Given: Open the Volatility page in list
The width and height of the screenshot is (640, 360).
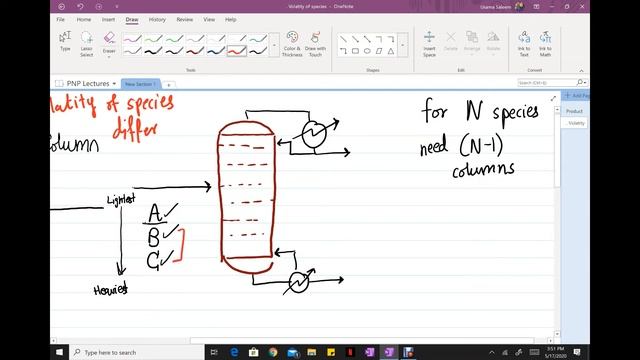Looking at the screenshot, I should coord(575,123).
